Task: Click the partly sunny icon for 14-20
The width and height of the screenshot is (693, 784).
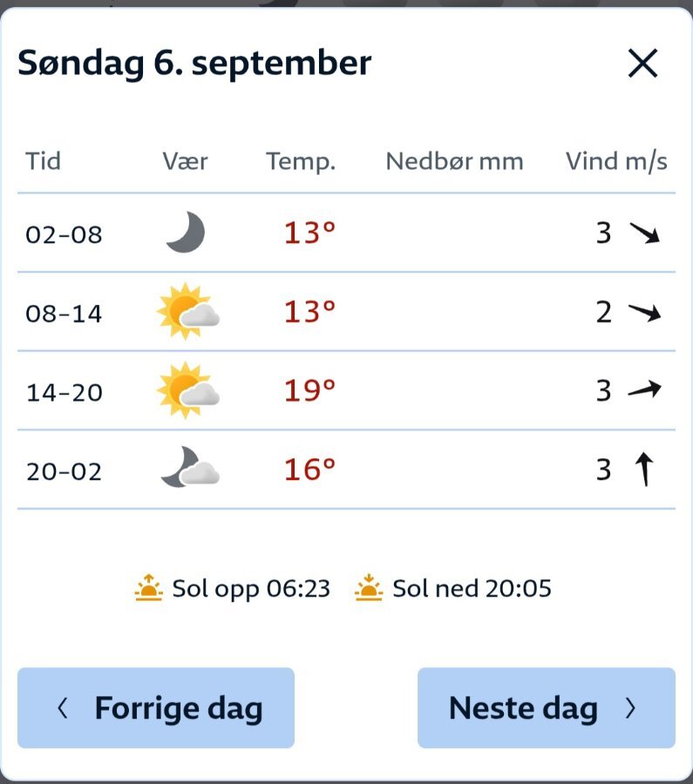Action: pyautogui.click(x=187, y=390)
